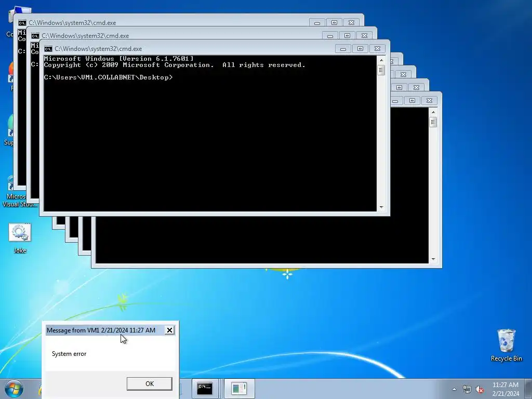The height and width of the screenshot is (399, 532).
Task: Close the backmost left cmd window
Action: (351, 23)
